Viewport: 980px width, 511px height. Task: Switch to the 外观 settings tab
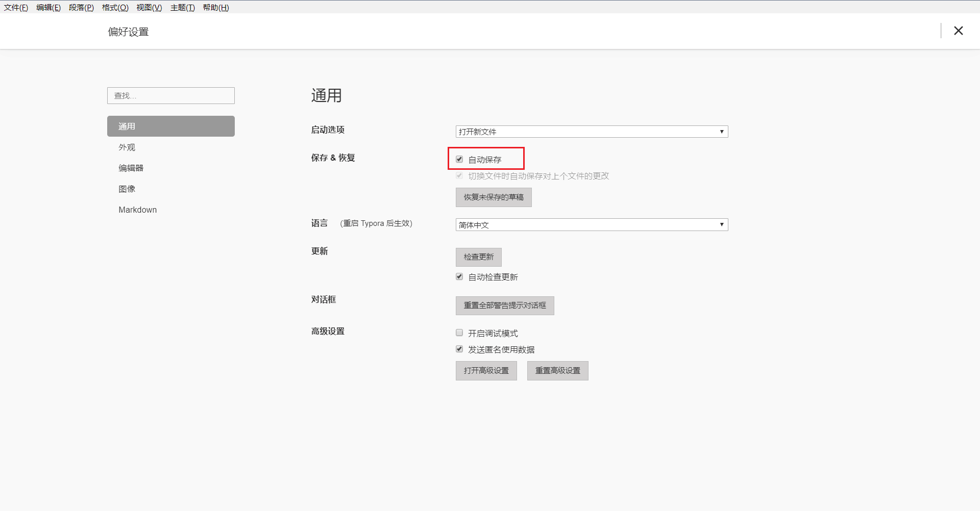click(x=127, y=147)
